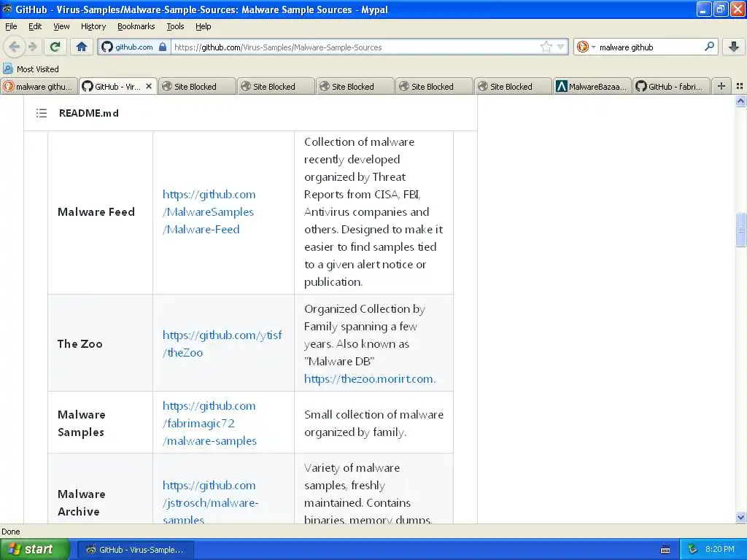This screenshot has width=747, height=560.
Task: Click the search magnifier icon
Action: click(x=709, y=47)
